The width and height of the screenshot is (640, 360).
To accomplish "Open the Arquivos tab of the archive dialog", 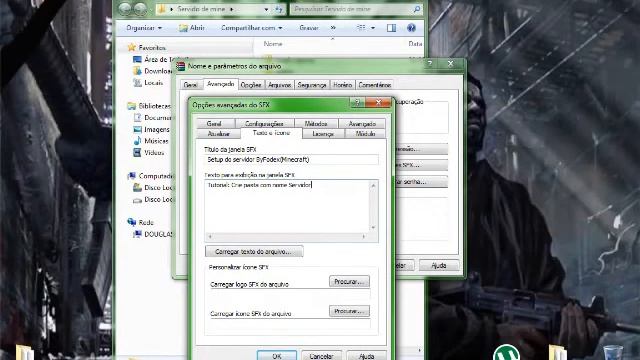I will point(280,85).
